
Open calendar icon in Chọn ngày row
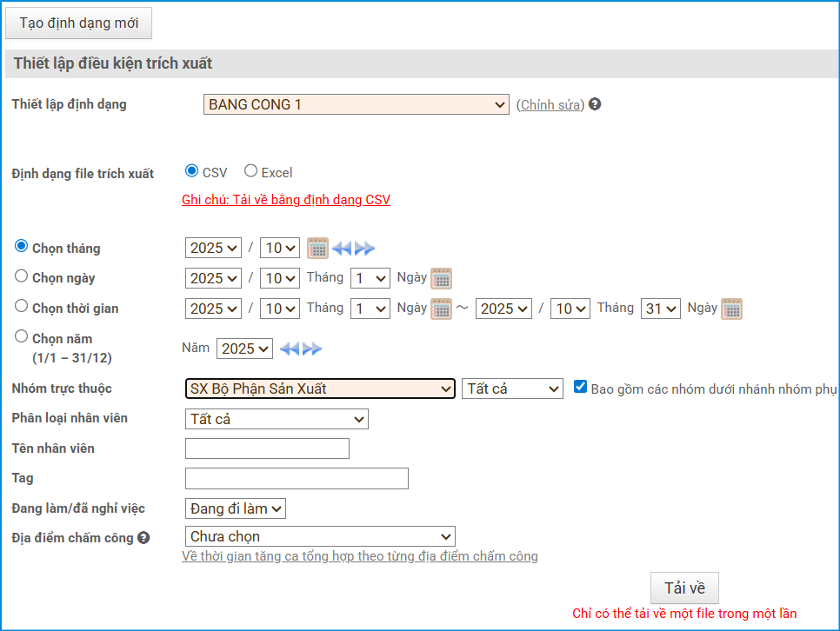pyautogui.click(x=442, y=279)
